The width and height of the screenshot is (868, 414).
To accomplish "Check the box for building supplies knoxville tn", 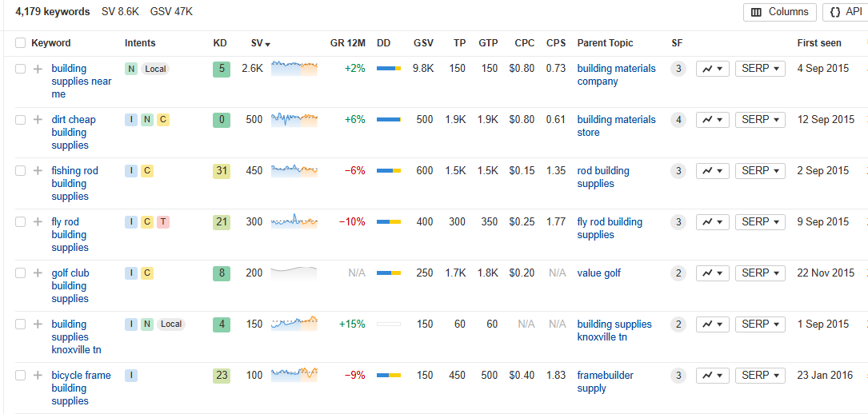I will [x=21, y=324].
